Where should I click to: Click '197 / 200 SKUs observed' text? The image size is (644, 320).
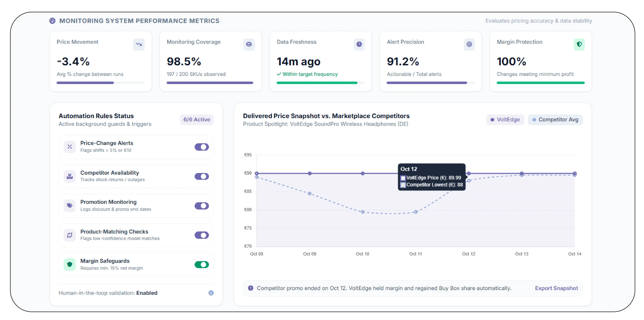196,74
